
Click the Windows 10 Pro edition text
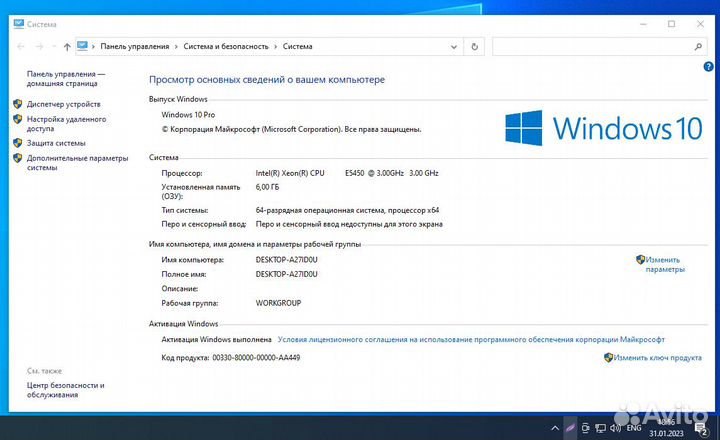tap(188, 115)
